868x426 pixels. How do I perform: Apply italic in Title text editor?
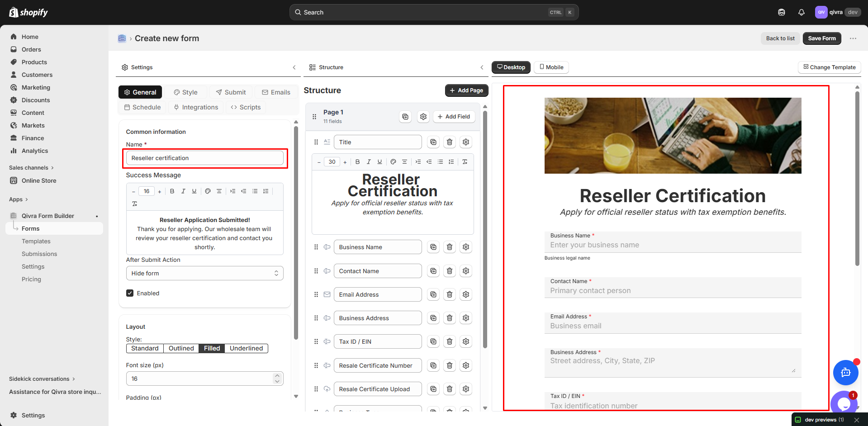(x=369, y=162)
